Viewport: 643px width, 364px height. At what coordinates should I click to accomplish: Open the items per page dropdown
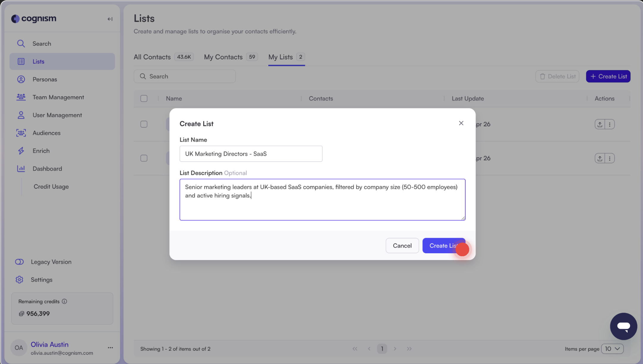(x=612, y=349)
